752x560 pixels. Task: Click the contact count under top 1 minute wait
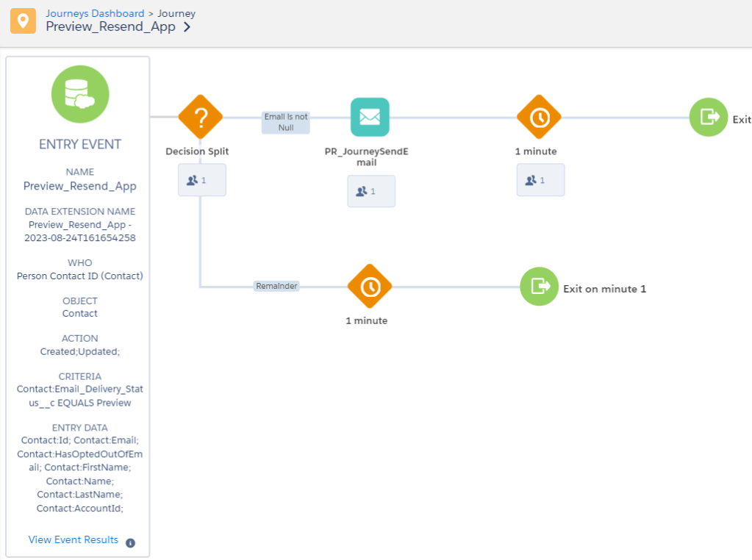pos(540,180)
